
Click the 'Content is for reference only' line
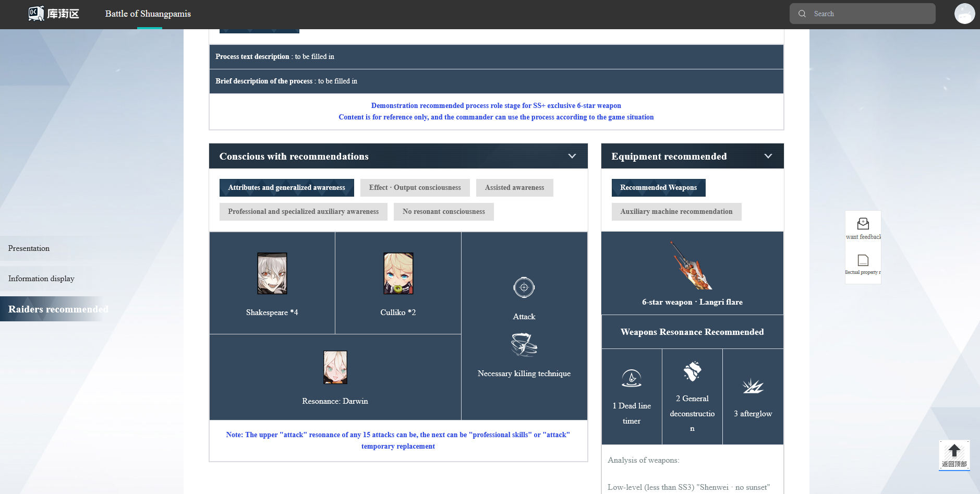point(496,117)
